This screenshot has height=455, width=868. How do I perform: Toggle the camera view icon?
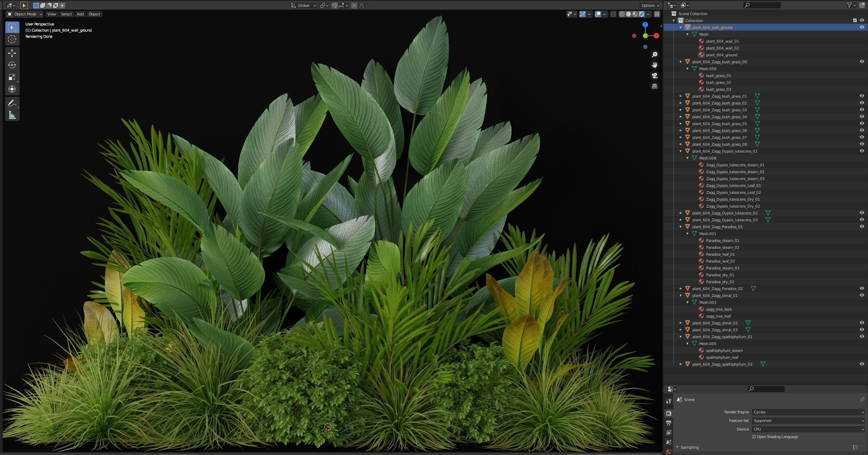[x=655, y=76]
